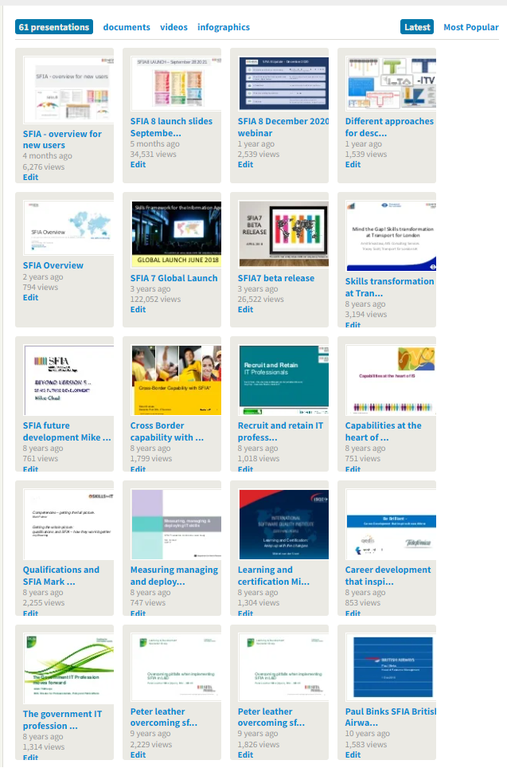Open Peter leather thumbnail with 2,229 views
The width and height of the screenshot is (507, 768).
click(x=176, y=667)
